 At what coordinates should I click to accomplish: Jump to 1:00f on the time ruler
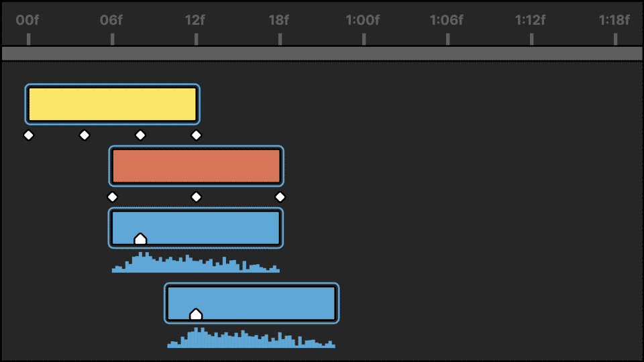363,39
